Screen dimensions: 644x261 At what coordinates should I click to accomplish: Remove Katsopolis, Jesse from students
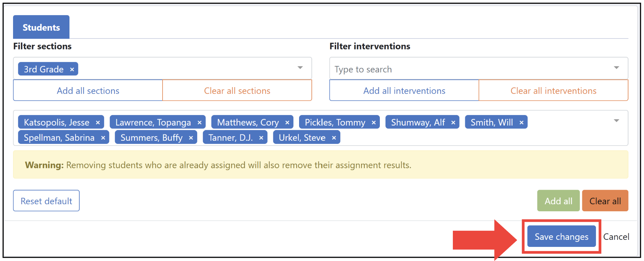[98, 122]
